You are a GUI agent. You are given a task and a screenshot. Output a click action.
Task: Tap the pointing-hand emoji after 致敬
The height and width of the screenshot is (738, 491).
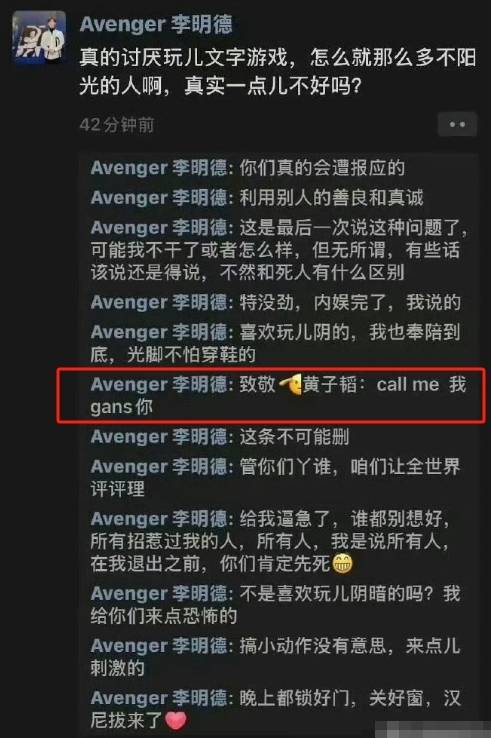290,385
